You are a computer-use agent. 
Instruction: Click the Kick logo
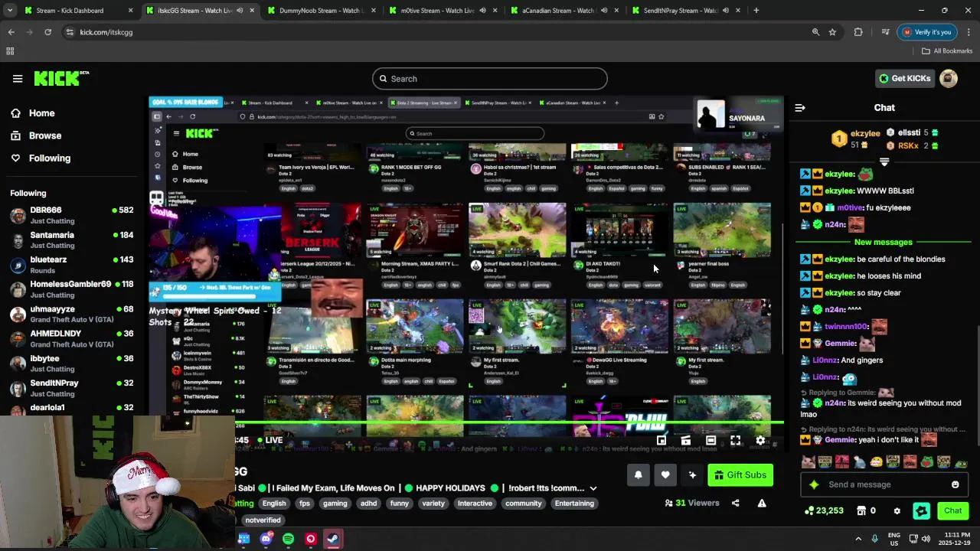tap(61, 78)
